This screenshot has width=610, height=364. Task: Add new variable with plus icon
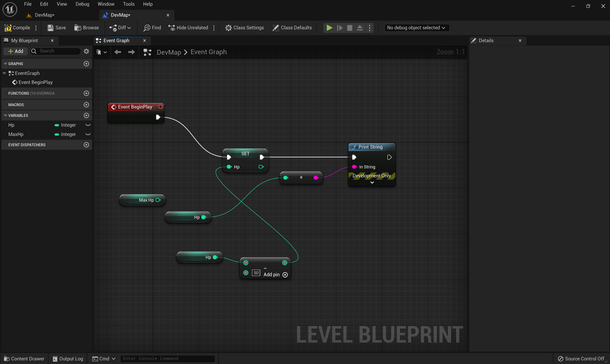click(86, 115)
